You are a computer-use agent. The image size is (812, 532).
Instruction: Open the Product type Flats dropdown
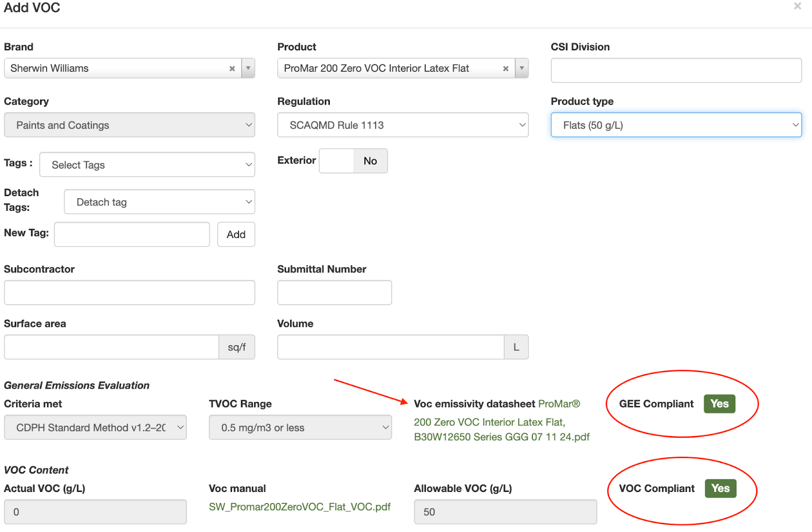coord(676,125)
